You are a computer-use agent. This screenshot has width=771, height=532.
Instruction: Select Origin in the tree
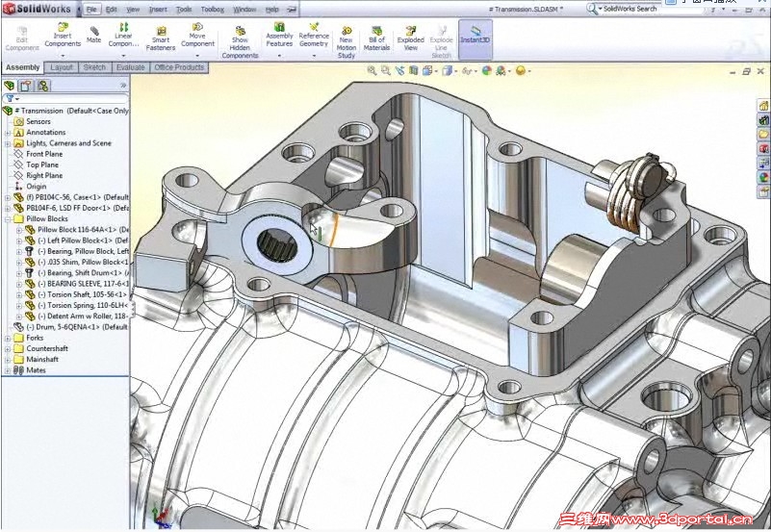coord(36,187)
